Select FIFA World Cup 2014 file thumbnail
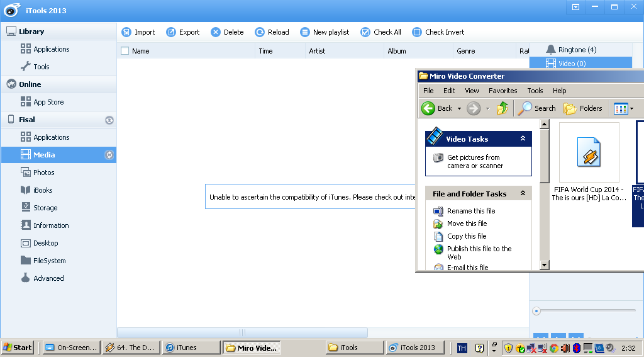Viewport: 644px width, 357px height. point(589,152)
